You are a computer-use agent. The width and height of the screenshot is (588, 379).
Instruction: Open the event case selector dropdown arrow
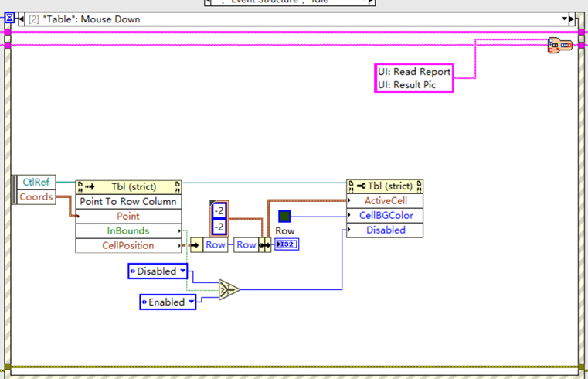point(565,19)
